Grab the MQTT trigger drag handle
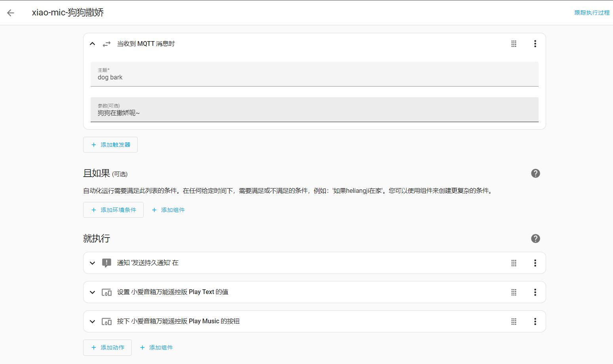The height and width of the screenshot is (364, 613). pyautogui.click(x=514, y=44)
